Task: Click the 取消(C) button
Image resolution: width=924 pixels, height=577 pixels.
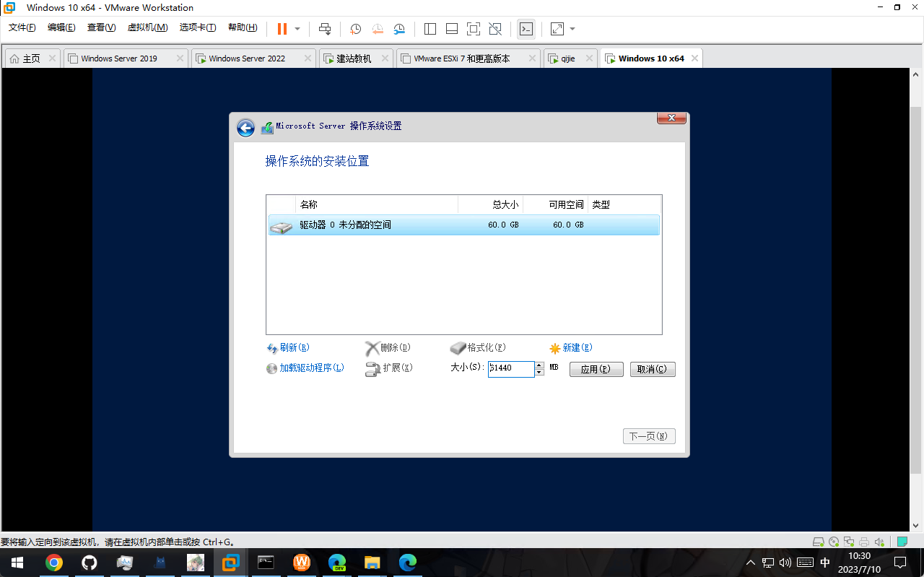Action: (653, 369)
